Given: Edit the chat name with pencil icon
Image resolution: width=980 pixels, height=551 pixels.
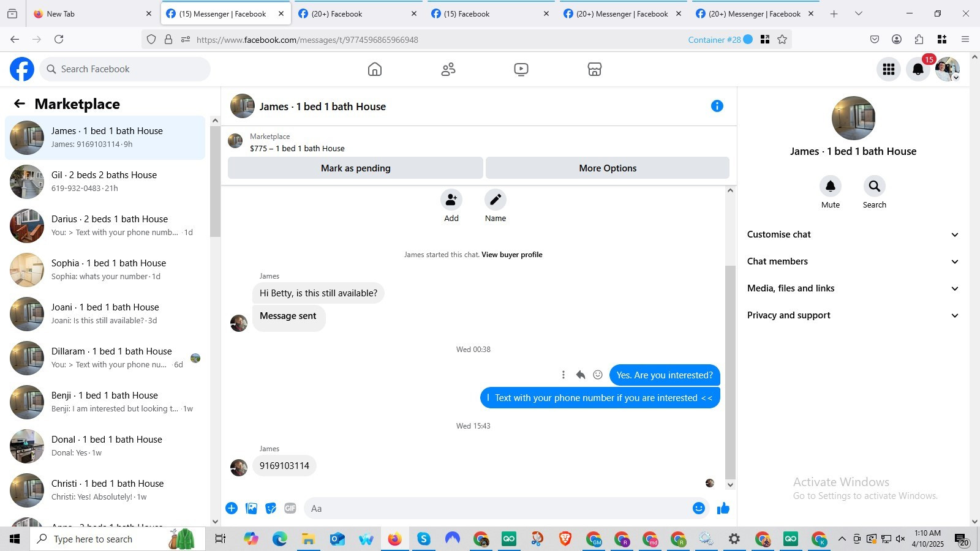Looking at the screenshot, I should tap(496, 200).
